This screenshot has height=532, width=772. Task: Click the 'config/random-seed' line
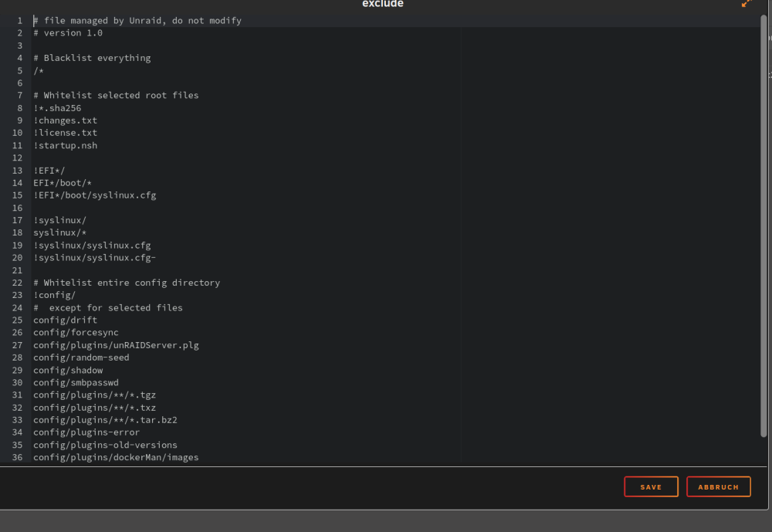pyautogui.click(x=81, y=357)
